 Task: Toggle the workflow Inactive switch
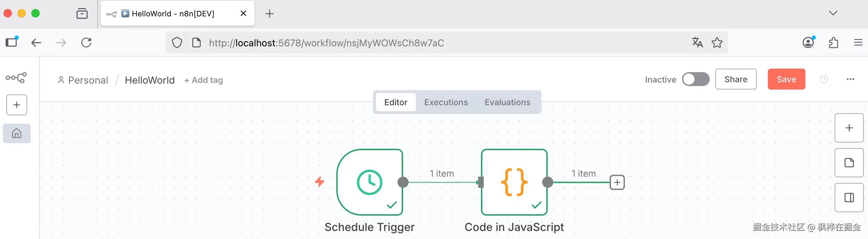click(x=696, y=79)
